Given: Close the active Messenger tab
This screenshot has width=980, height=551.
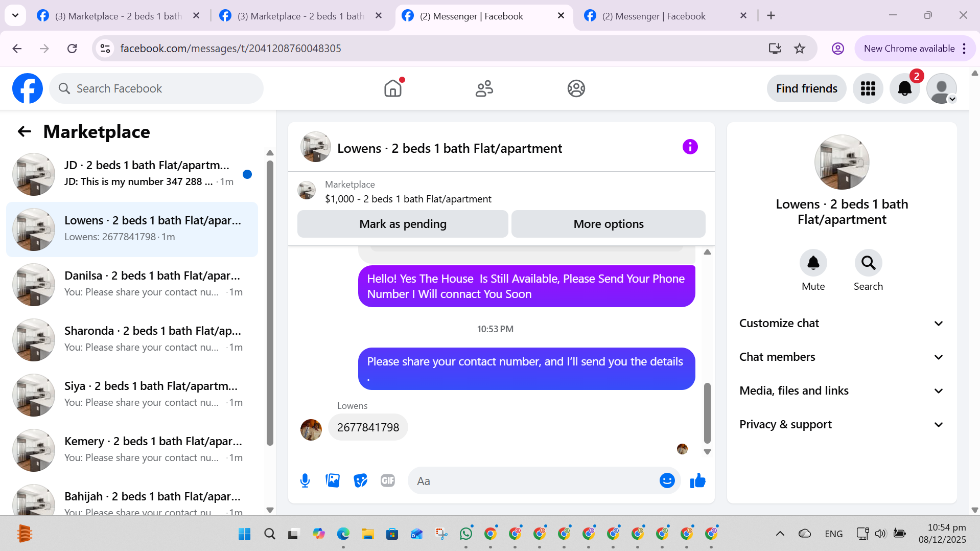Looking at the screenshot, I should coord(561,16).
